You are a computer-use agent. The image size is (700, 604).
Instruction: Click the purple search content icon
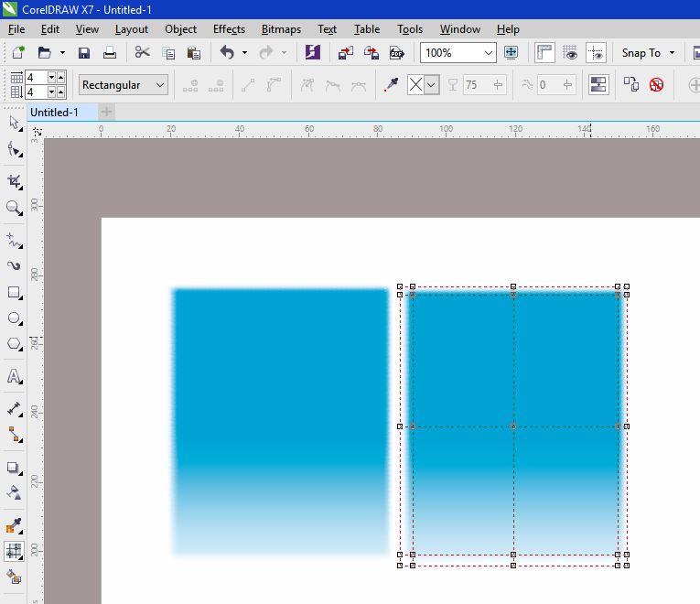coord(313,52)
